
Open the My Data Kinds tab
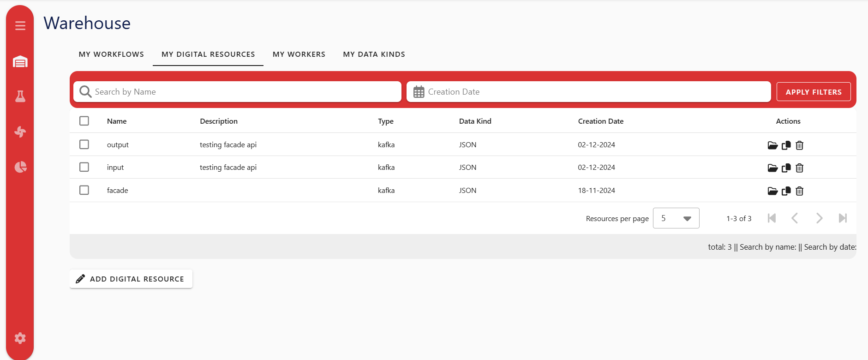pyautogui.click(x=374, y=54)
